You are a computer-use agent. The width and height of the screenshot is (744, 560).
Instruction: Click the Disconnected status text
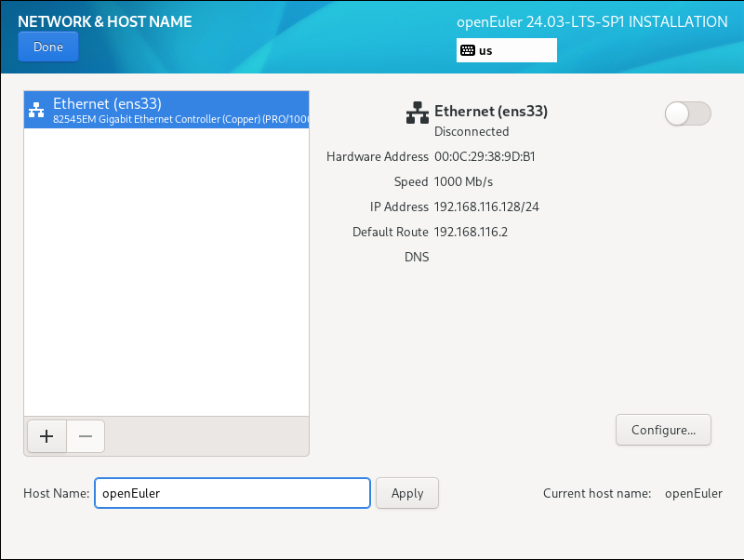pos(472,131)
